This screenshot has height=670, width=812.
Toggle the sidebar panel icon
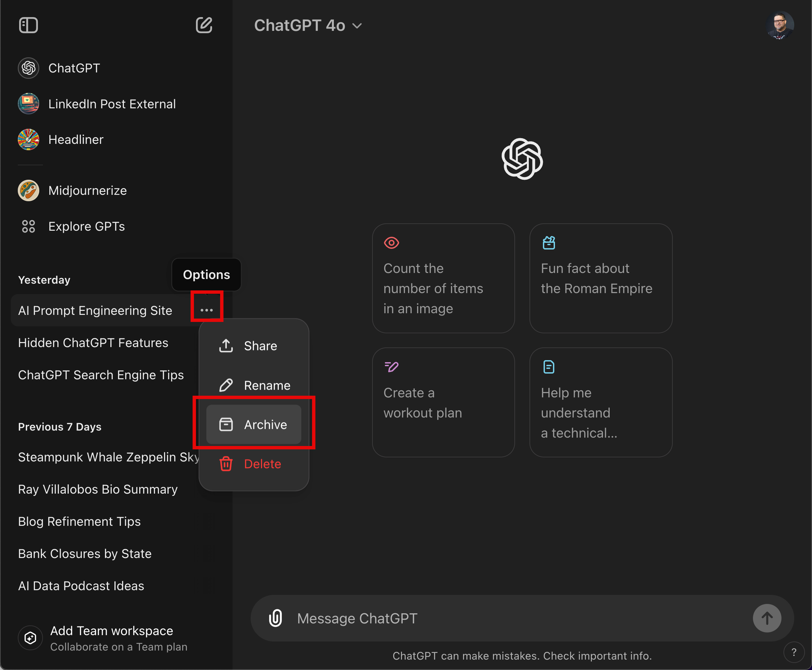tap(28, 25)
